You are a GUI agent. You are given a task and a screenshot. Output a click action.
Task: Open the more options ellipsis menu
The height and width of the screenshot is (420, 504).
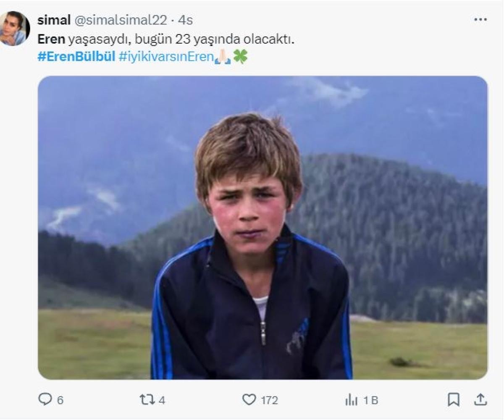point(480,20)
